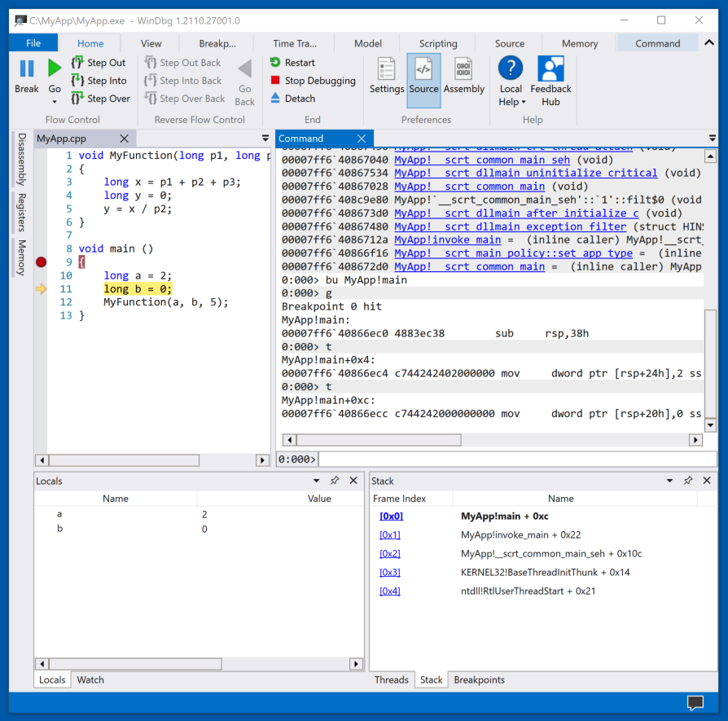The width and height of the screenshot is (728, 721).
Task: Switch to the Breakpoints tab
Action: click(479, 679)
